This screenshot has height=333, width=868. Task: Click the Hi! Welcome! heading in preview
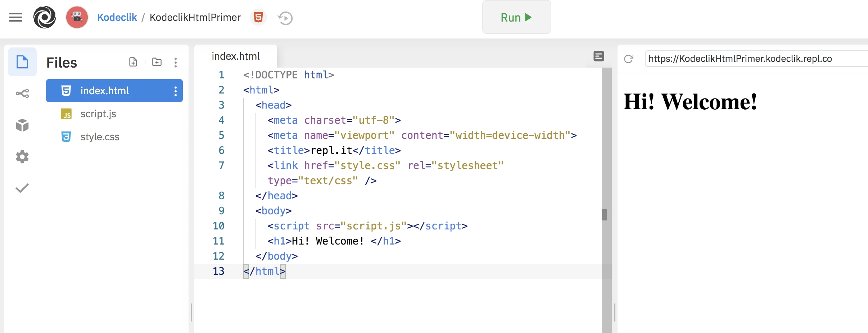tap(690, 101)
